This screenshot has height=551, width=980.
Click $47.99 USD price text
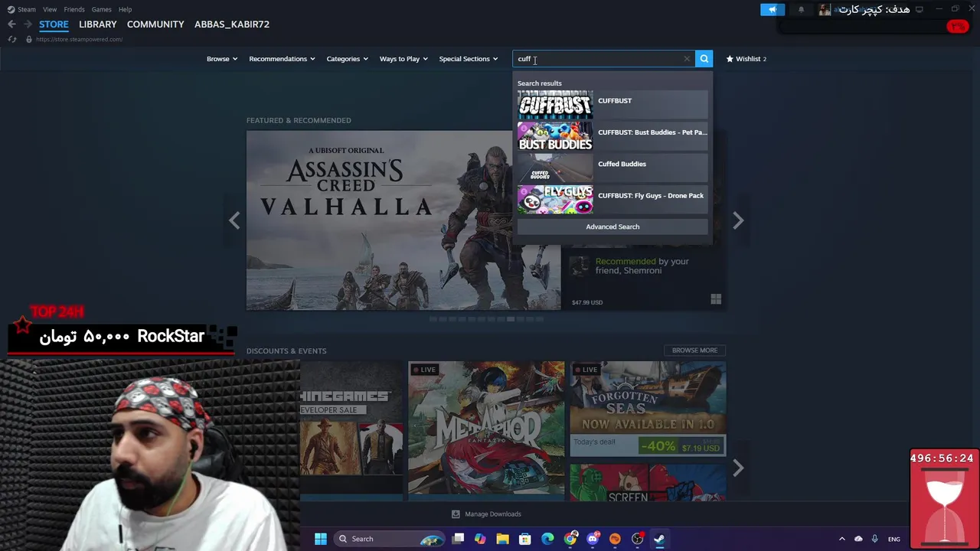[587, 302]
